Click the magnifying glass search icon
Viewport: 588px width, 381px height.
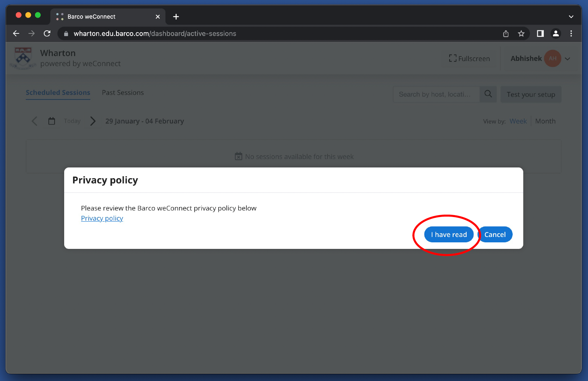488,94
